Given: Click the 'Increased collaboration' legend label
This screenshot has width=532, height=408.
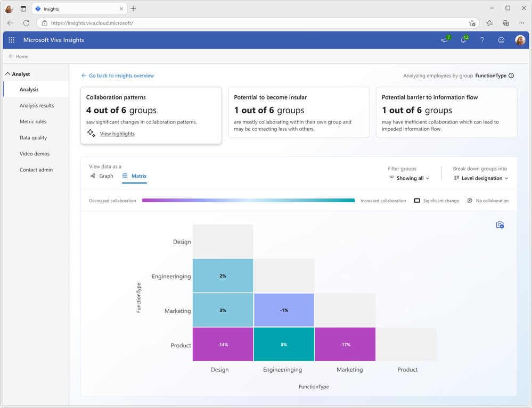Looking at the screenshot, I should coord(383,201).
